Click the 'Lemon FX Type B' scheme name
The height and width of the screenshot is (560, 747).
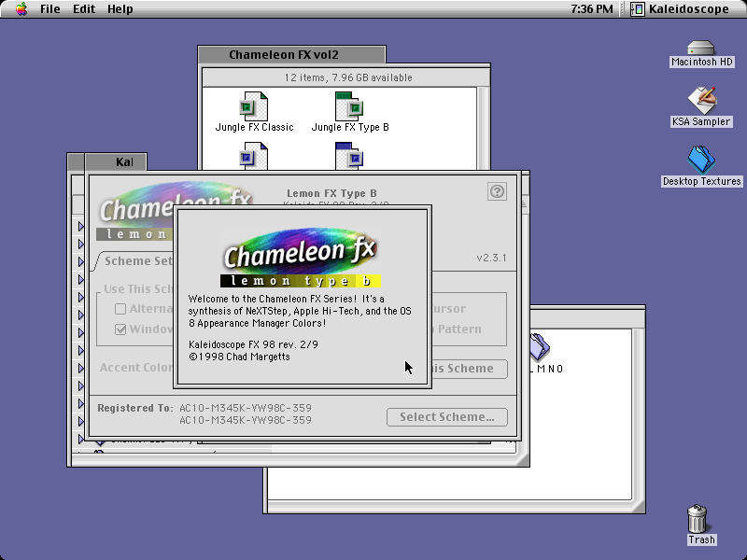(x=331, y=193)
